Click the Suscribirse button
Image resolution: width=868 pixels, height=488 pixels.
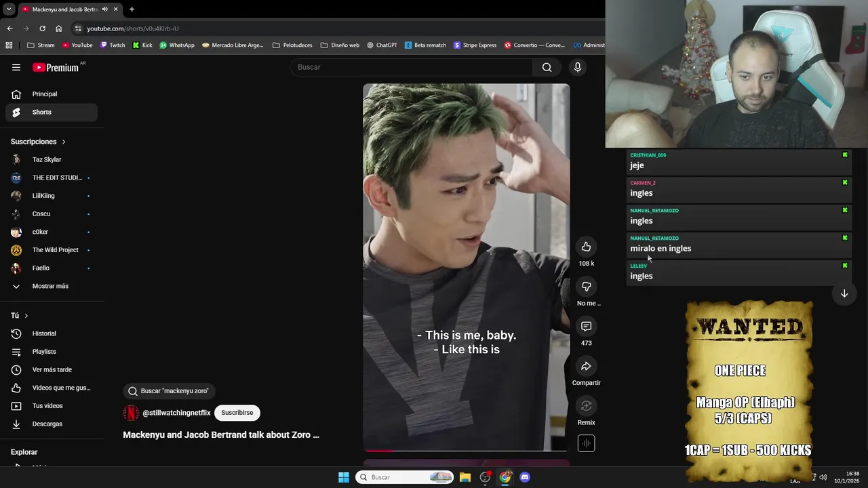pos(237,413)
